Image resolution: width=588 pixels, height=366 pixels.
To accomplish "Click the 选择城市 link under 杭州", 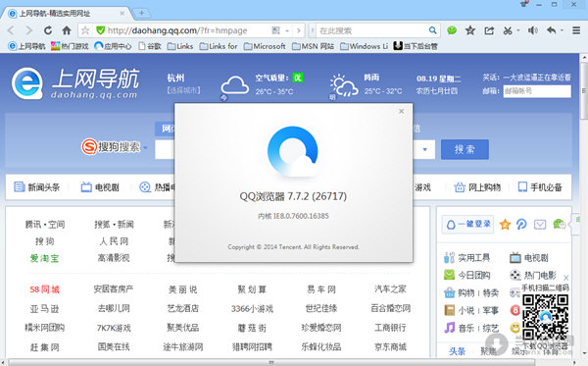I will (183, 90).
